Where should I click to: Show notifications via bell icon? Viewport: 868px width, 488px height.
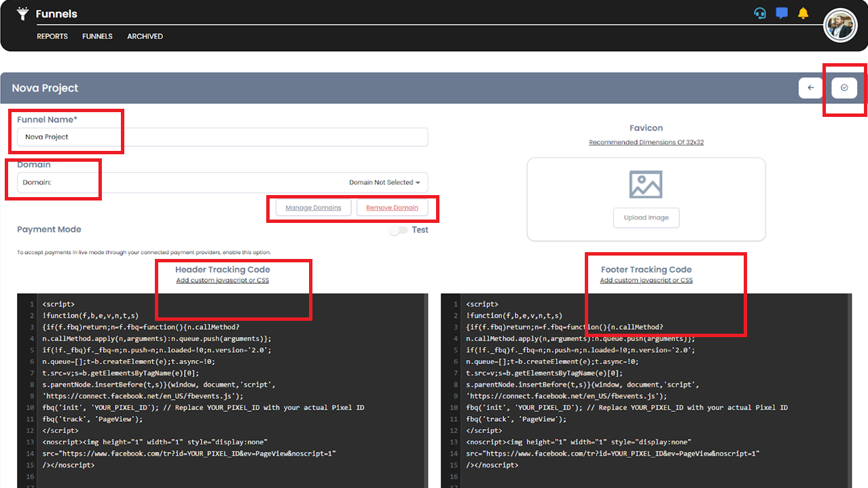(x=803, y=14)
